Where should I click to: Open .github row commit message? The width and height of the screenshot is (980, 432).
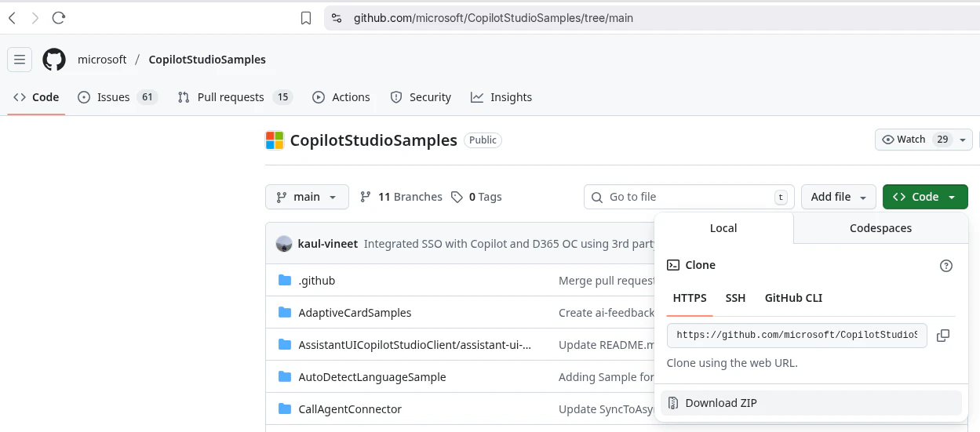607,281
